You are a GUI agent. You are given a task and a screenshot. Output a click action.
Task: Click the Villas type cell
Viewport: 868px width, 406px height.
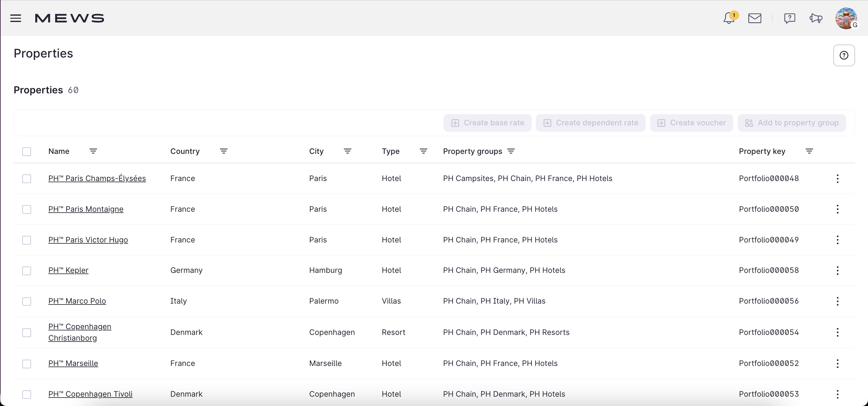coord(391,301)
